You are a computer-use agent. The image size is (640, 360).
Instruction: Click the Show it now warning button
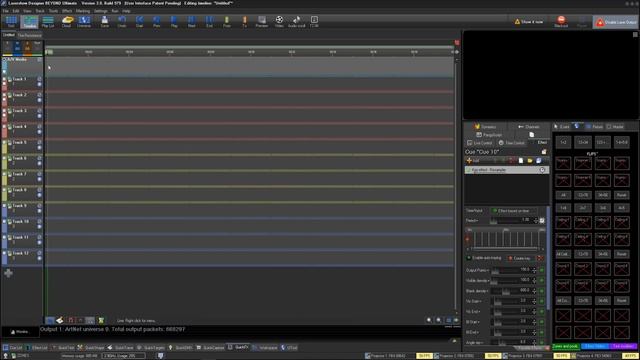529,22
